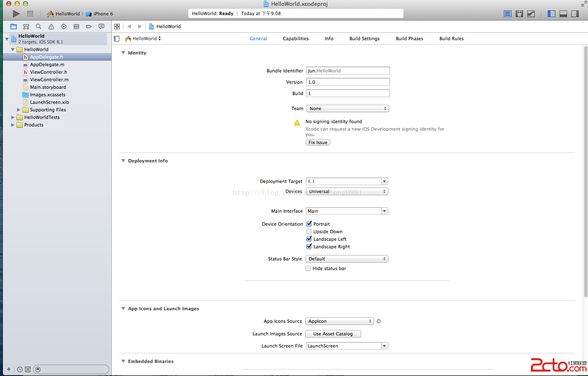Click the Stop button in toolbar
Viewport: 588px width, 376px height.
(x=30, y=14)
